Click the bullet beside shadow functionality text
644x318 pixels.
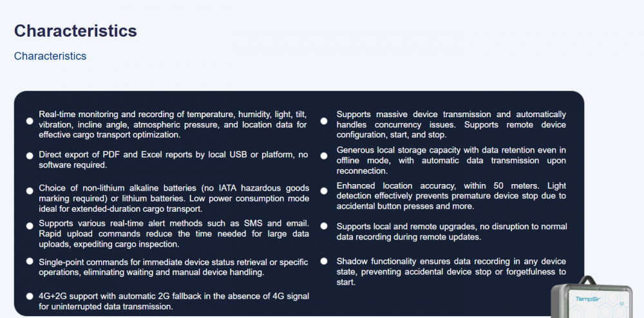[x=323, y=261]
